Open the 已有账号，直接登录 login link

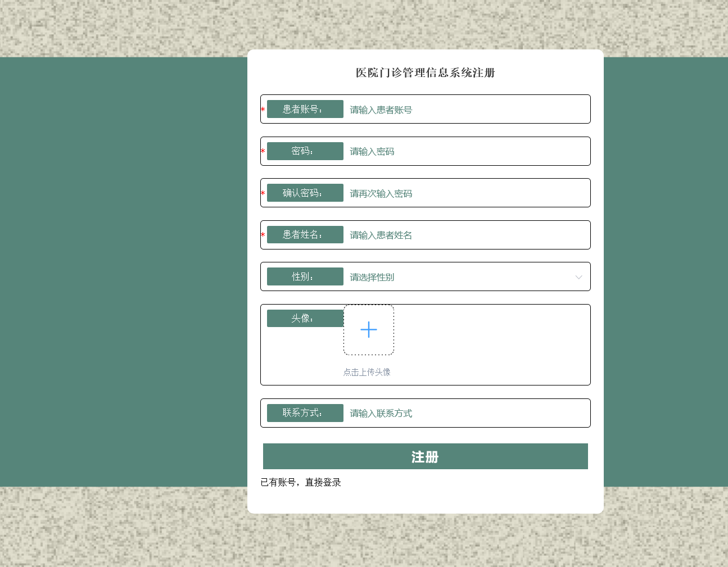301,482
